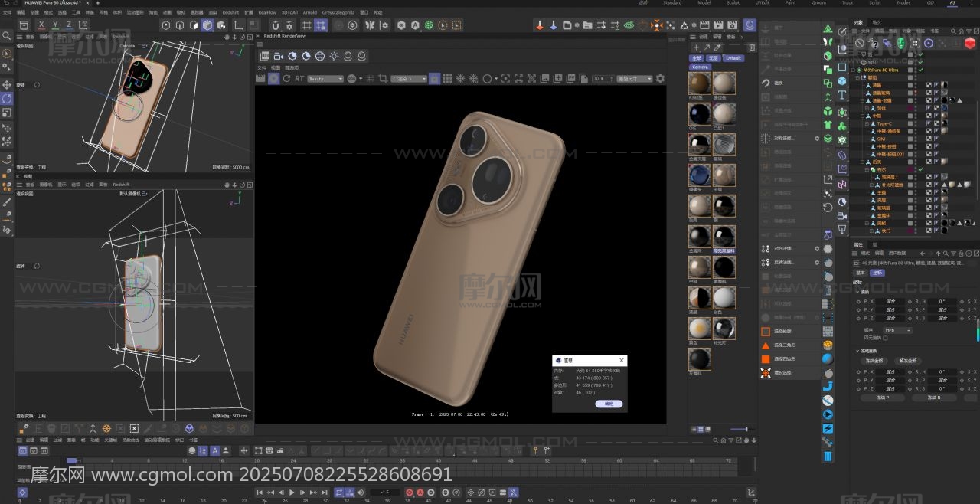
Task: Toggle the X axis lock icon
Action: (x=42, y=25)
